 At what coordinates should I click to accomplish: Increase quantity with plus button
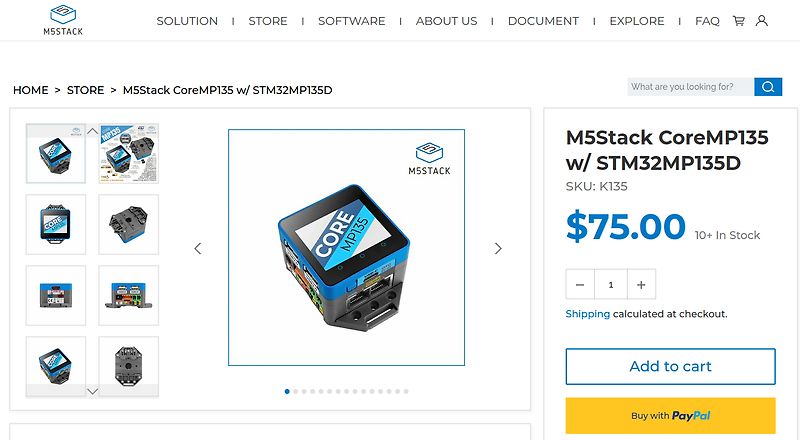(641, 285)
